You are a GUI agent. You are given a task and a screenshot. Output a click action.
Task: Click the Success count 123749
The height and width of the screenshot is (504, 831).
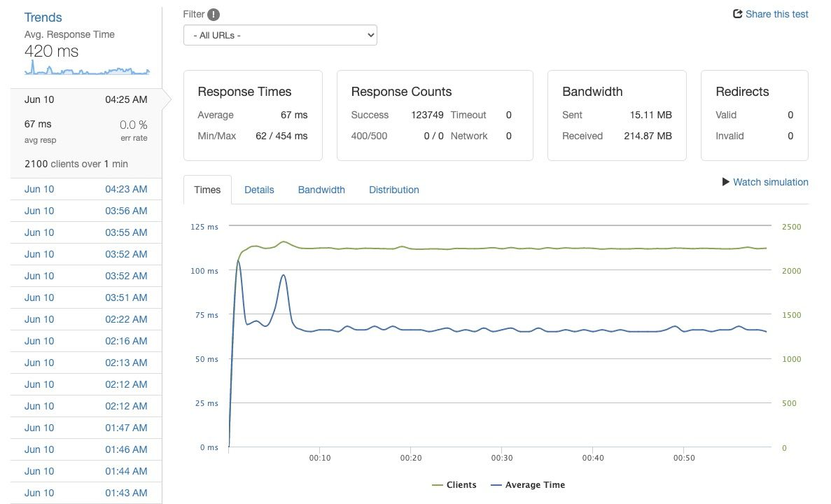pos(427,115)
